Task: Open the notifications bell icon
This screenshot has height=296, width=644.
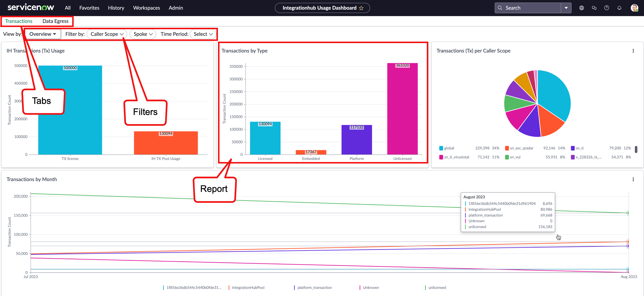Action: pyautogui.click(x=619, y=8)
